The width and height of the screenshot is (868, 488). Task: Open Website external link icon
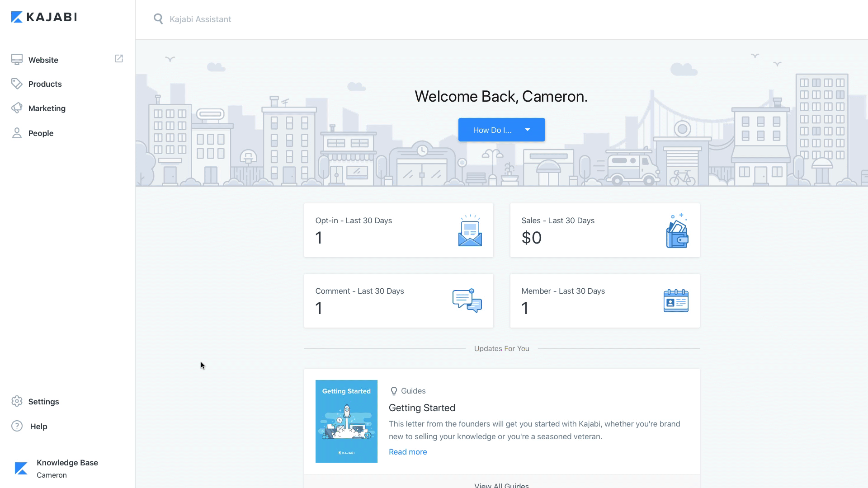119,59
